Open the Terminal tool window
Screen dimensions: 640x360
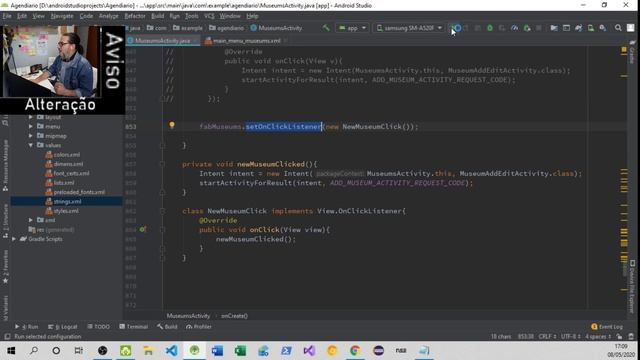(x=133, y=327)
